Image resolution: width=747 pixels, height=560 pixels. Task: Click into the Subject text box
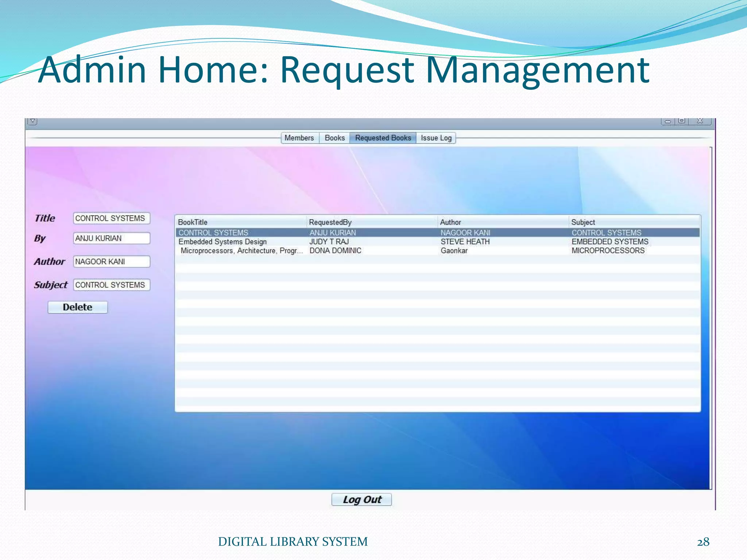111,285
